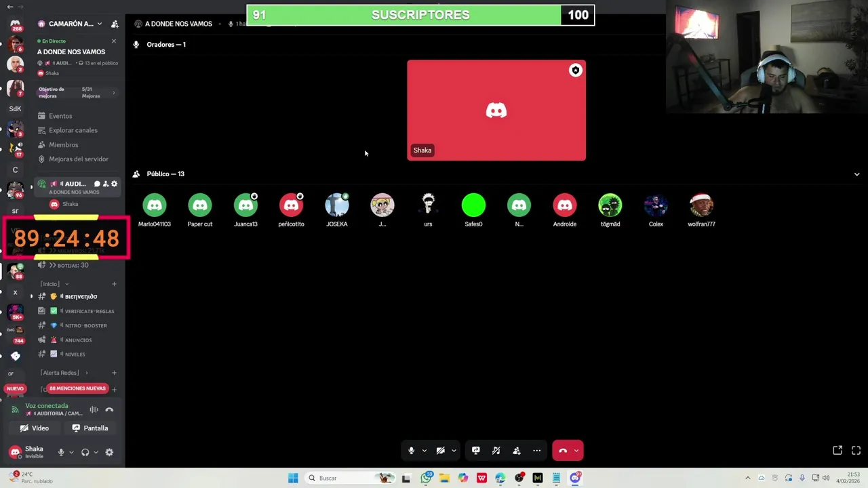Open chat icon on AUDITORIA stage channel

(x=97, y=184)
